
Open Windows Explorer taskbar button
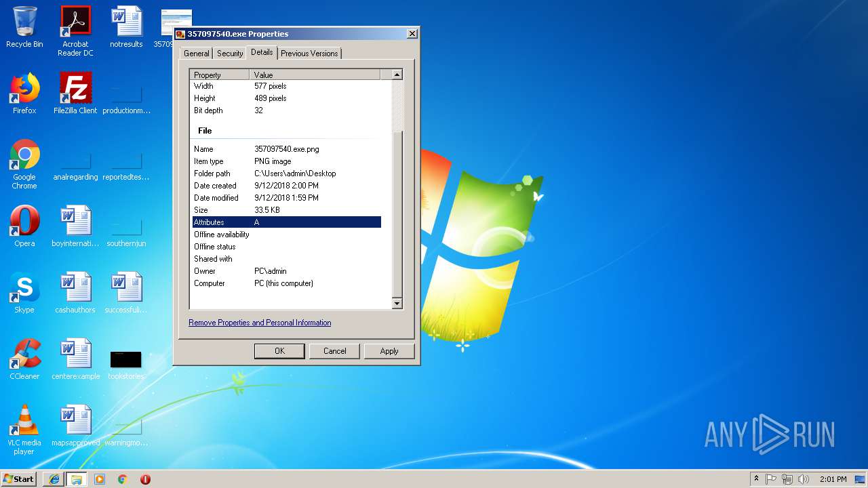click(x=77, y=479)
